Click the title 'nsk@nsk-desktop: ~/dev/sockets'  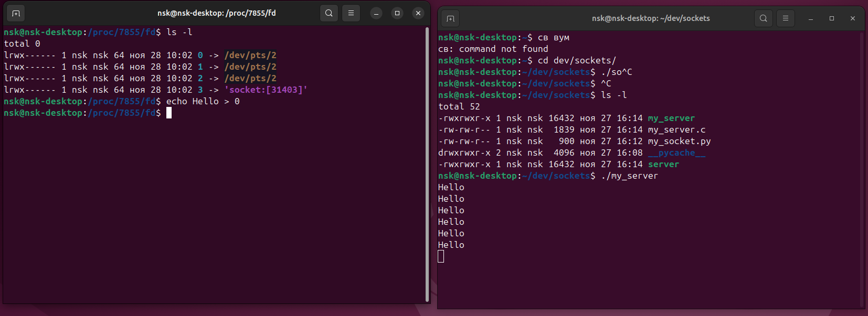point(651,18)
